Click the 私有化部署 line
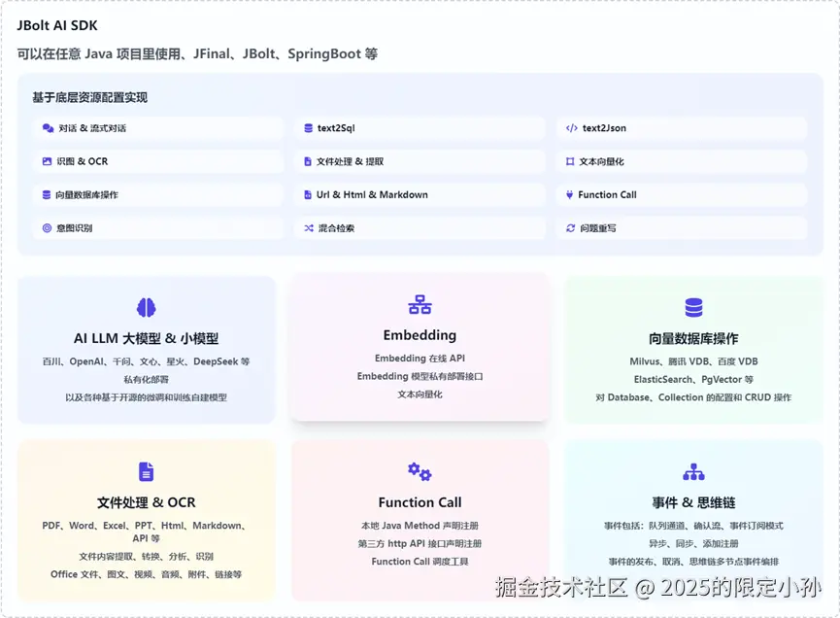Screen dimensions: 840x618 [147, 380]
